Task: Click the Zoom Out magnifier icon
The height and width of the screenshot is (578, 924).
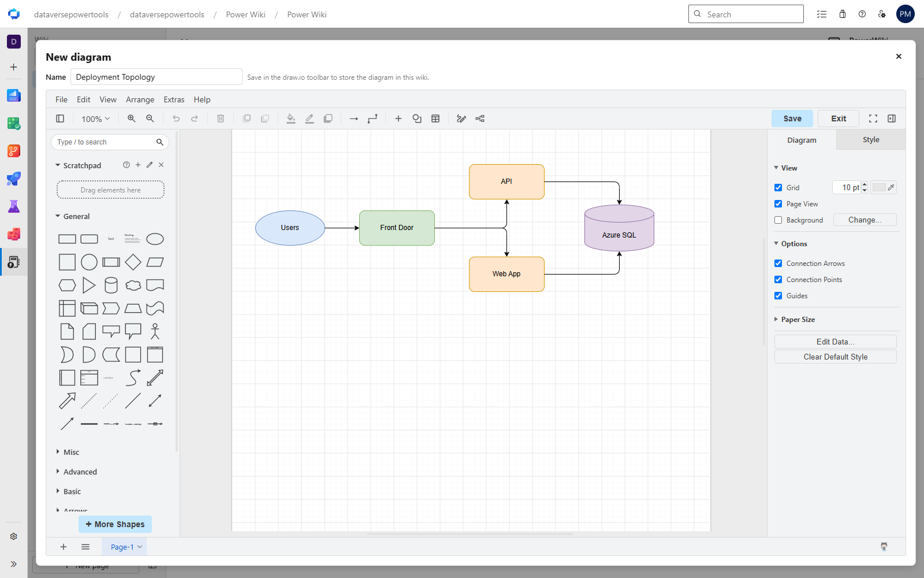Action: tap(150, 118)
